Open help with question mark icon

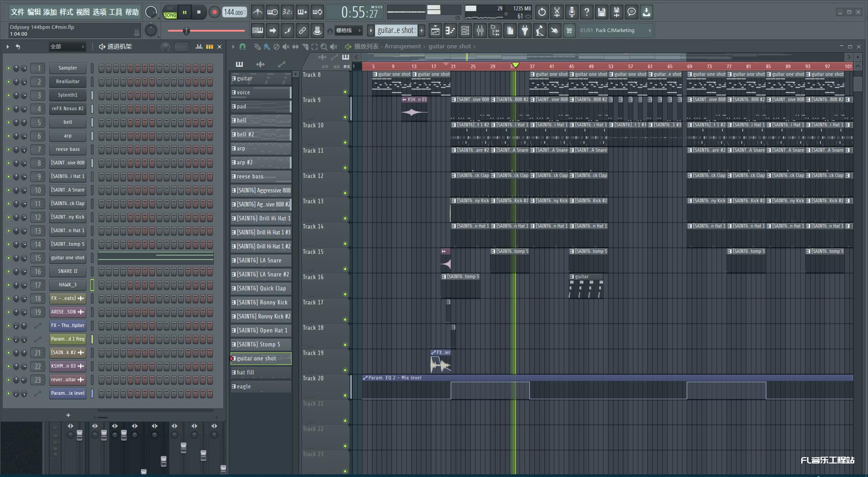point(587,12)
